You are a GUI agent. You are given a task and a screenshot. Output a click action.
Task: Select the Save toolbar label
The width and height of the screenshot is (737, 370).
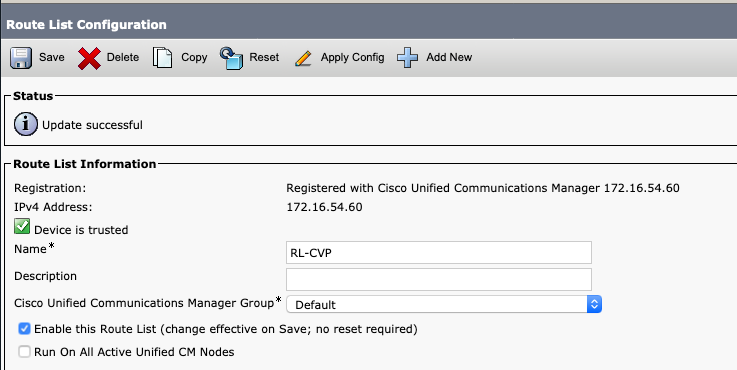(52, 57)
